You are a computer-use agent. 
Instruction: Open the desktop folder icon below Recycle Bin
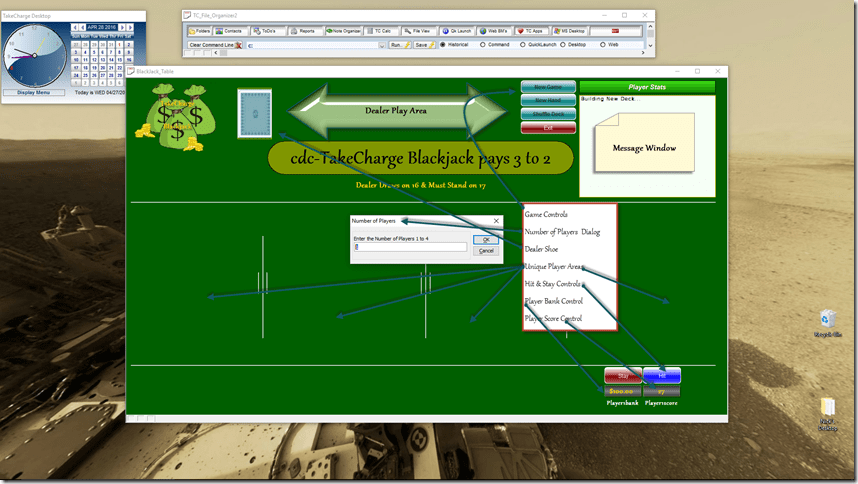pos(827,415)
